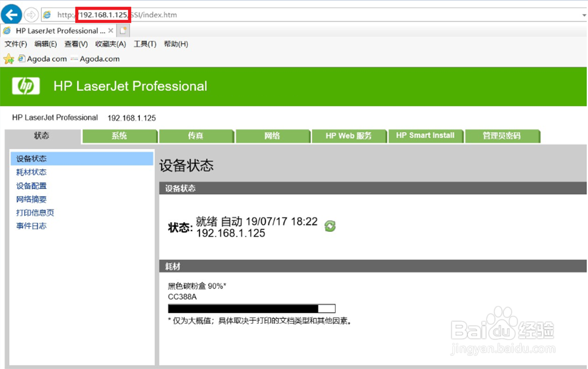
Task: Click the CC388A toner level bar
Action: coord(251,308)
